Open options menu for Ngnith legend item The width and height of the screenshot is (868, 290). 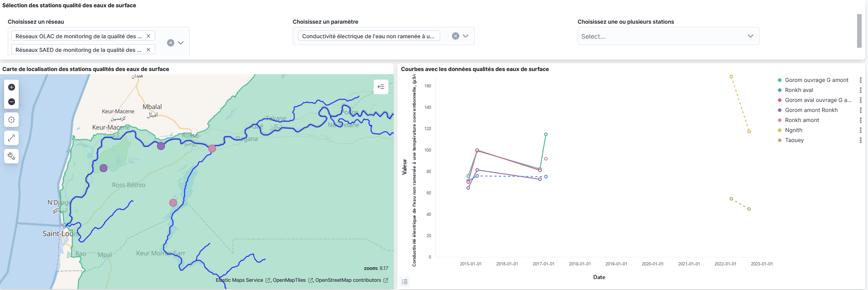(x=860, y=130)
